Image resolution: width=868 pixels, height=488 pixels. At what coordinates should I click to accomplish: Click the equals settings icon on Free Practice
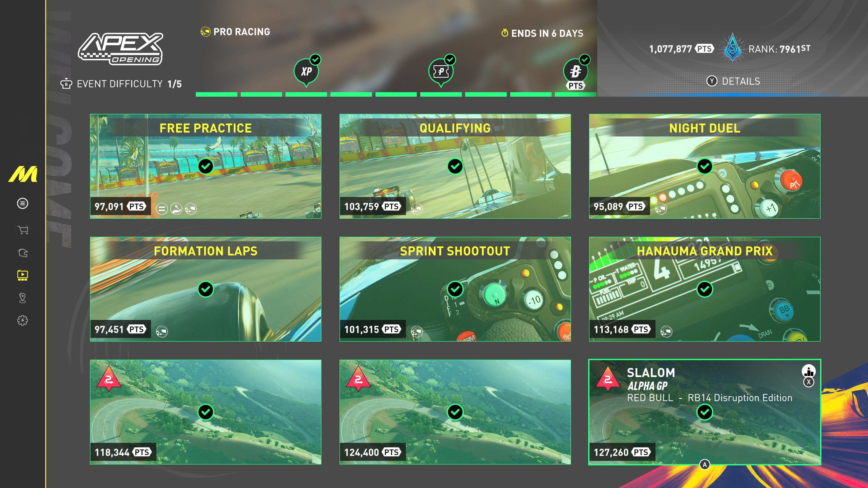tap(162, 209)
